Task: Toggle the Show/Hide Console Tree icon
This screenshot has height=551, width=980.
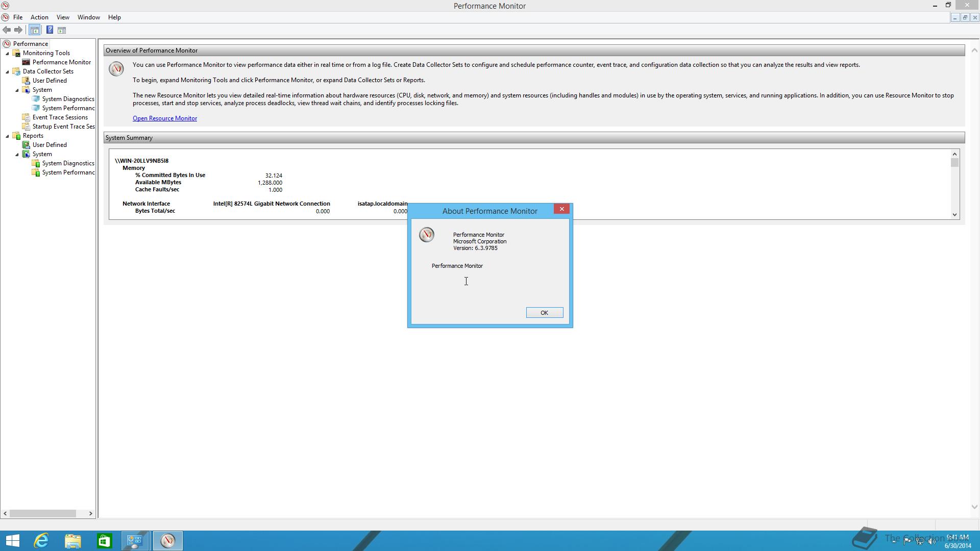Action: 34,30
